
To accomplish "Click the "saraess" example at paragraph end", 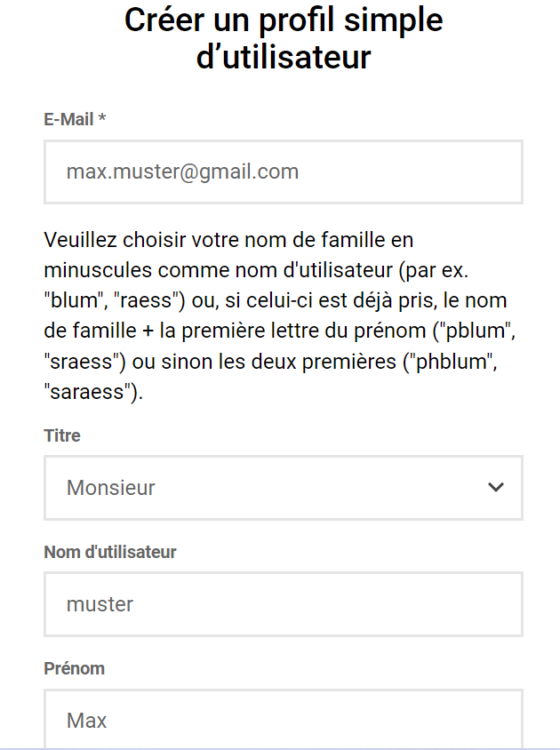I will 91,392.
